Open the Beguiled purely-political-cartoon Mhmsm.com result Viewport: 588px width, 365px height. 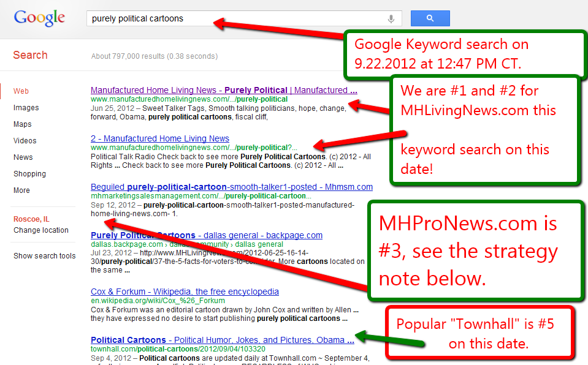click(x=231, y=187)
